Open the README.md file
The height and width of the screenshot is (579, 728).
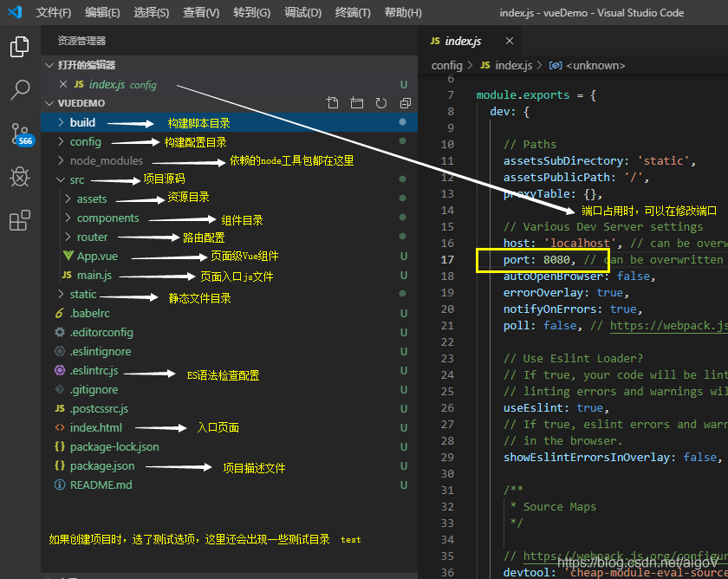point(101,485)
